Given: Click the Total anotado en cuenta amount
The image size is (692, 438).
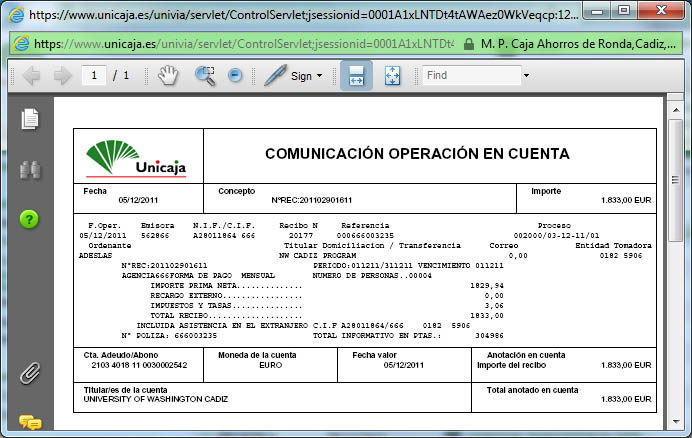Looking at the screenshot, I should (x=626, y=399).
